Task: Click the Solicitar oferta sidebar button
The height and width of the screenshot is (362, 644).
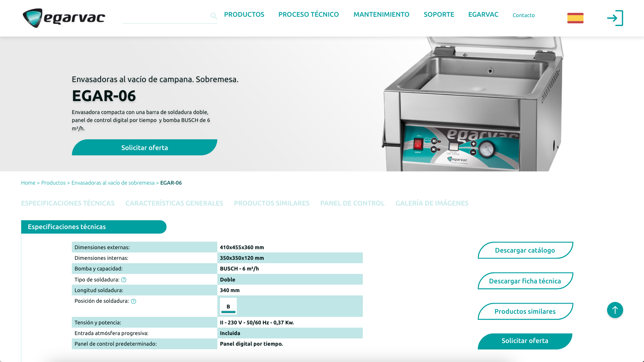Action: tap(525, 341)
